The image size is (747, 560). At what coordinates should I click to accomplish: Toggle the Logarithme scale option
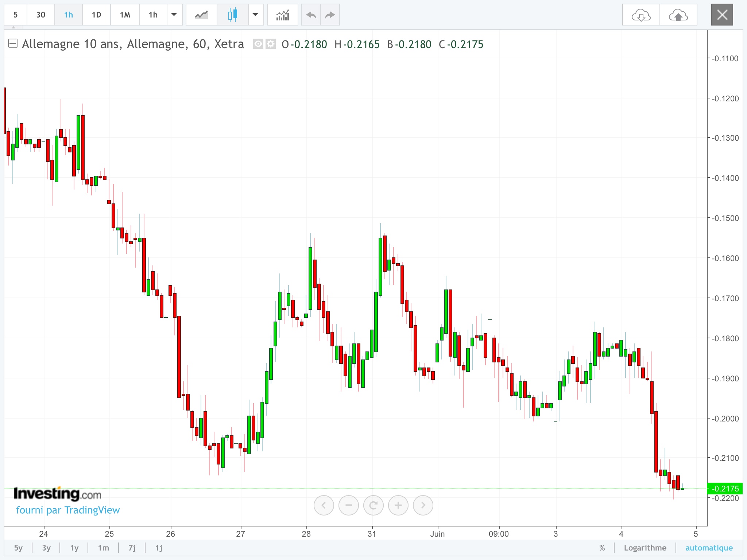coord(645,548)
